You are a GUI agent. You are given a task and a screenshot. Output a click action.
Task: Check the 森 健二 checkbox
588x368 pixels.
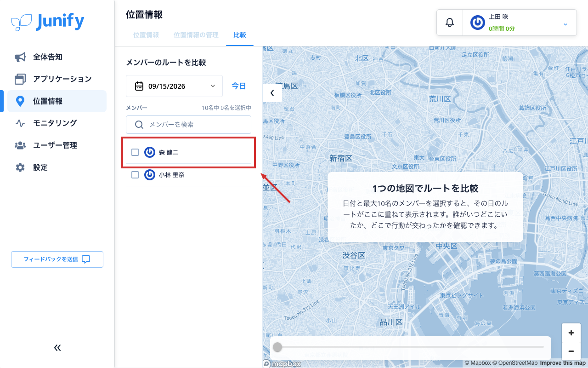coord(135,152)
